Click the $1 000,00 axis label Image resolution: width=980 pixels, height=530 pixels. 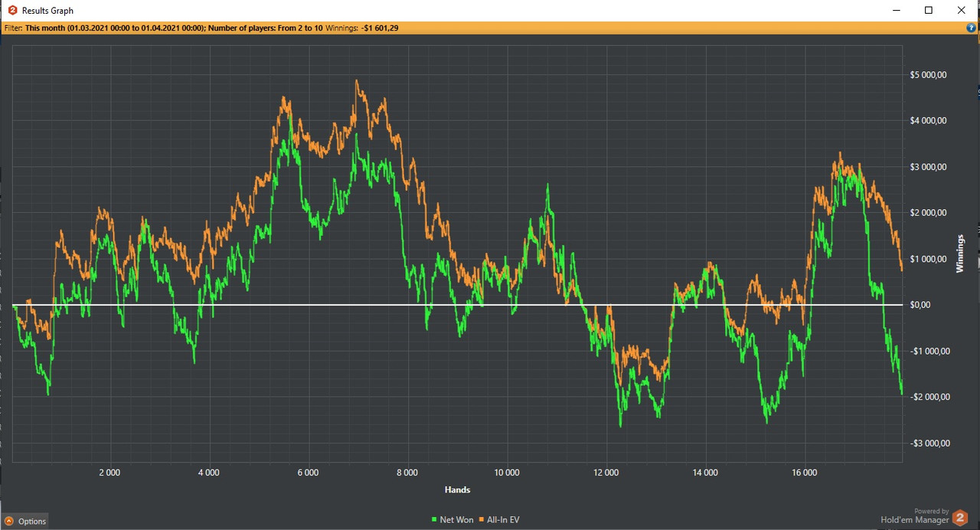tap(929, 259)
